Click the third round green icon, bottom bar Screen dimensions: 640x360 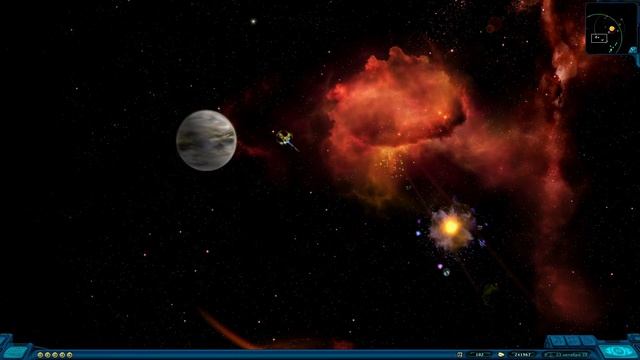(55, 355)
